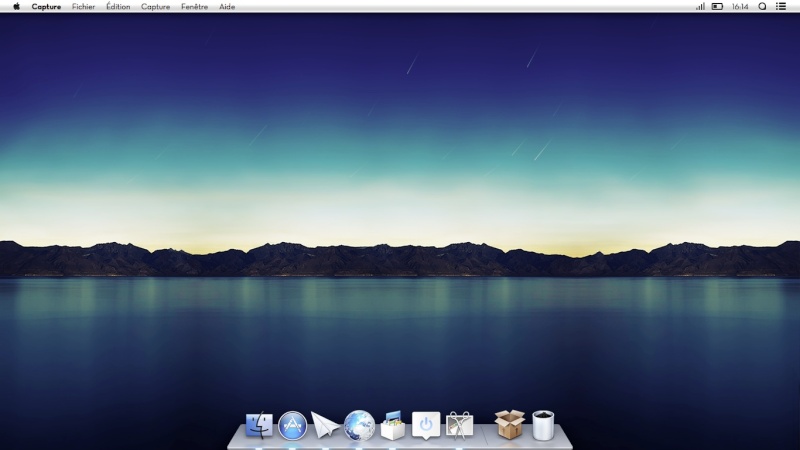Click the 16:14 clock in menu bar

(x=740, y=6)
